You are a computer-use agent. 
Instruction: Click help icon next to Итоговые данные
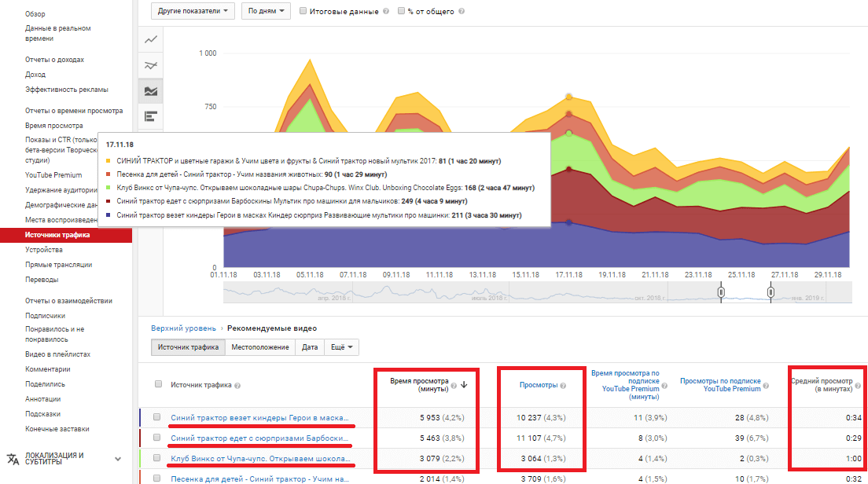click(x=385, y=12)
